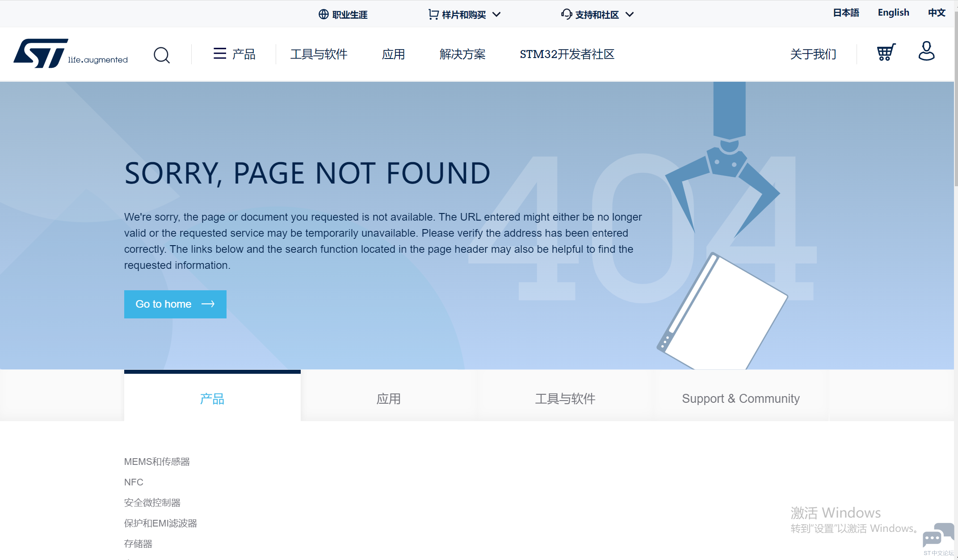Click the vertical page scrollbar thumb
The height and width of the screenshot is (560, 958).
956,98
